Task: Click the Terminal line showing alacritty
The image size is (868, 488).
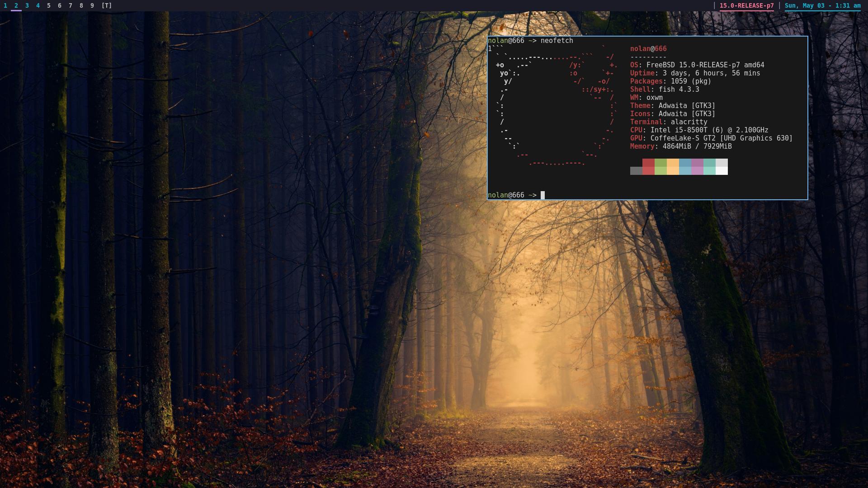Action: click(669, 122)
